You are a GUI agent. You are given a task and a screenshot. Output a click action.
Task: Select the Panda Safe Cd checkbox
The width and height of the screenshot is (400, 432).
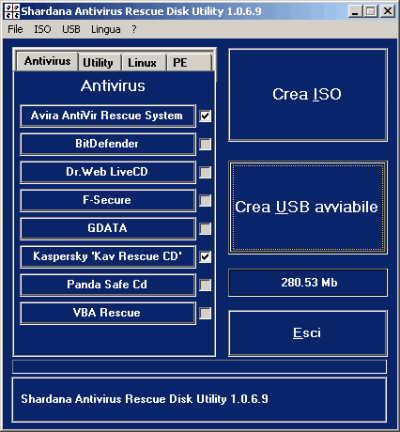click(205, 285)
